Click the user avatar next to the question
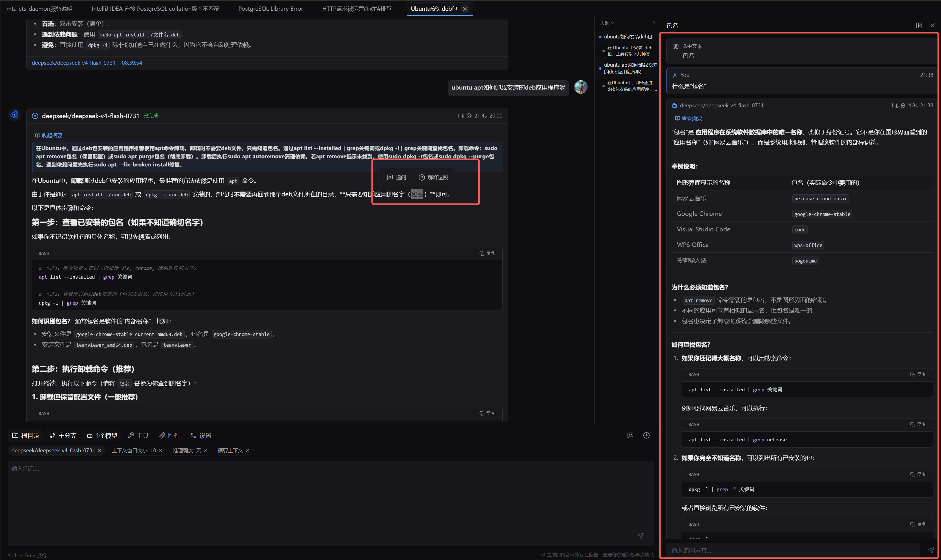The height and width of the screenshot is (560, 941). (x=581, y=87)
